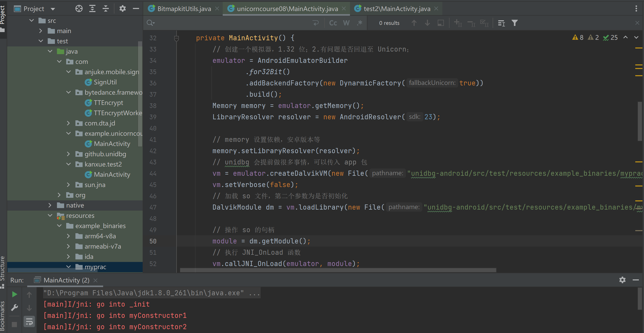
Task: Rerun MainActivity with green play button
Action: click(15, 294)
